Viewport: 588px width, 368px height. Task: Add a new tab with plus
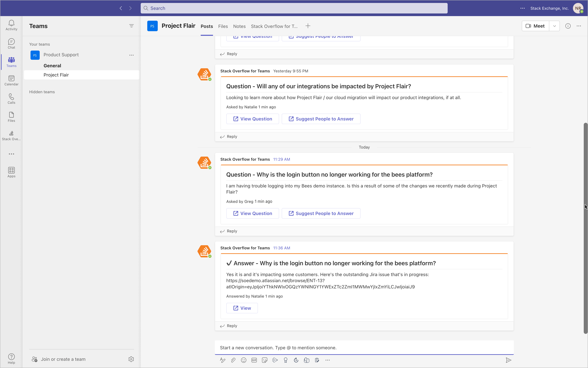308,26
